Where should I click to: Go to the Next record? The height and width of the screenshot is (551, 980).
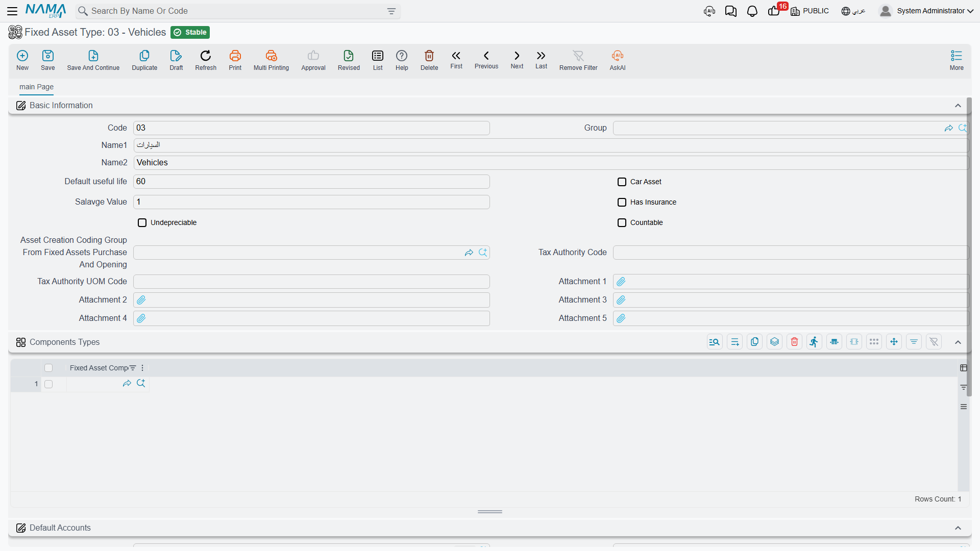pyautogui.click(x=517, y=60)
